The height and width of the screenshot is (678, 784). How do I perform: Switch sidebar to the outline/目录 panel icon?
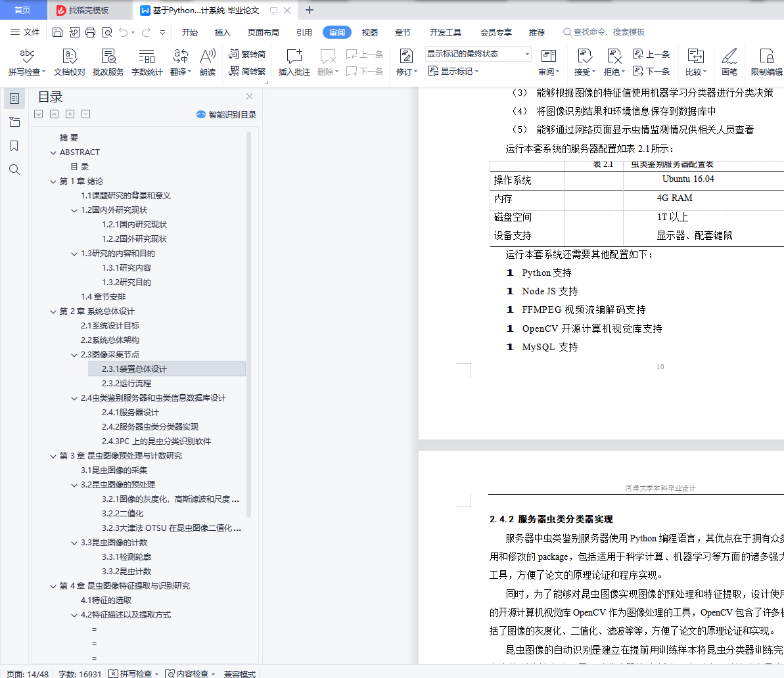coord(14,99)
